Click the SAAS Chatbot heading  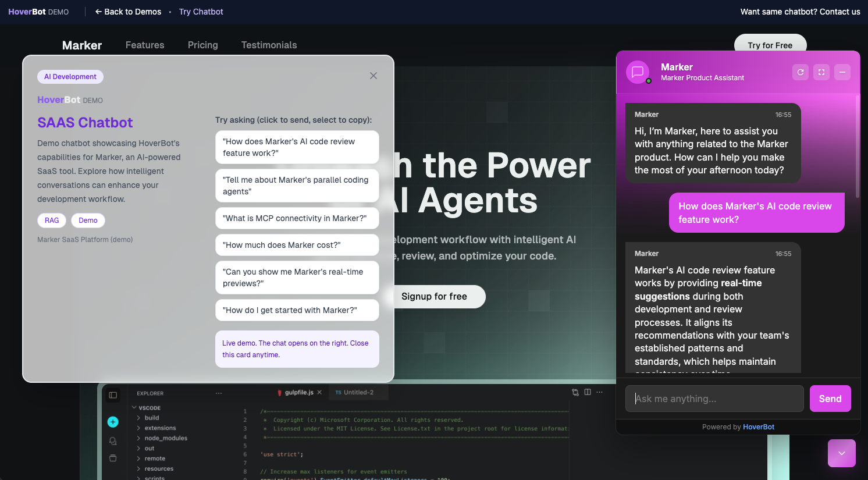click(85, 123)
